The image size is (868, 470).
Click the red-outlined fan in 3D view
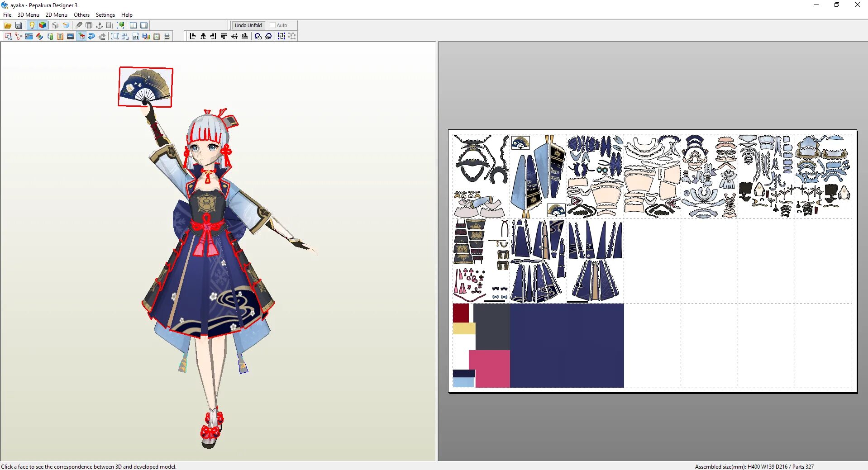[x=145, y=86]
